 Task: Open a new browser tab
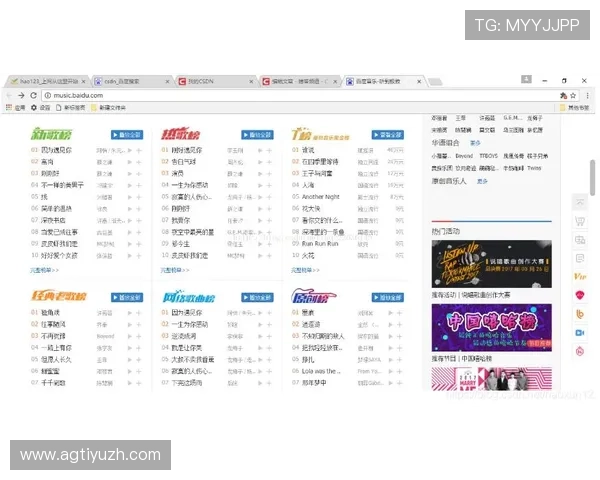point(435,82)
